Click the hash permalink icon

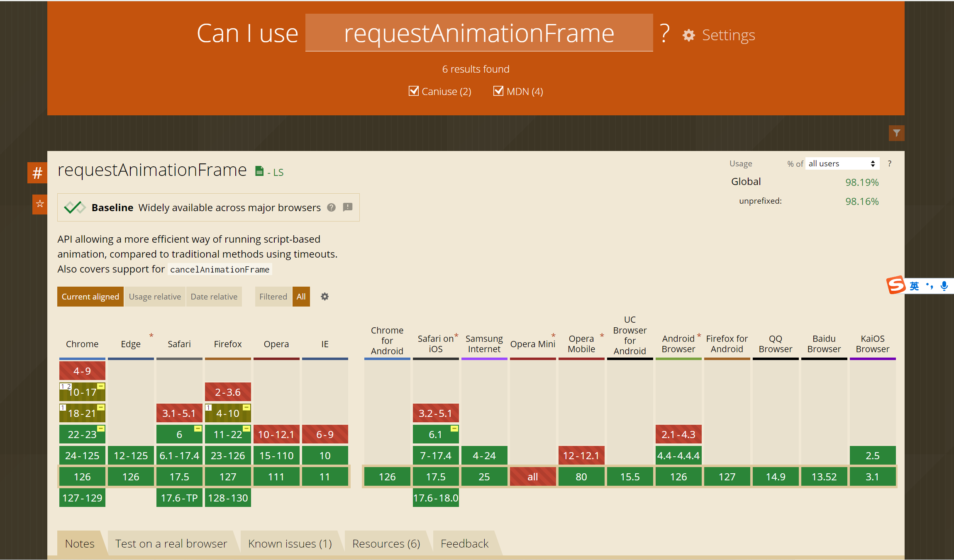pos(37,173)
